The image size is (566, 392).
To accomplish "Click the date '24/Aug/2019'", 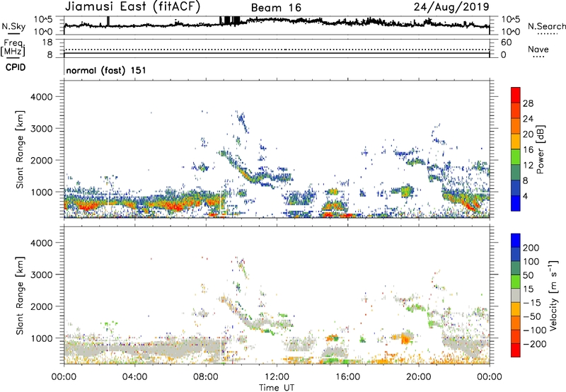I will click(x=451, y=7).
